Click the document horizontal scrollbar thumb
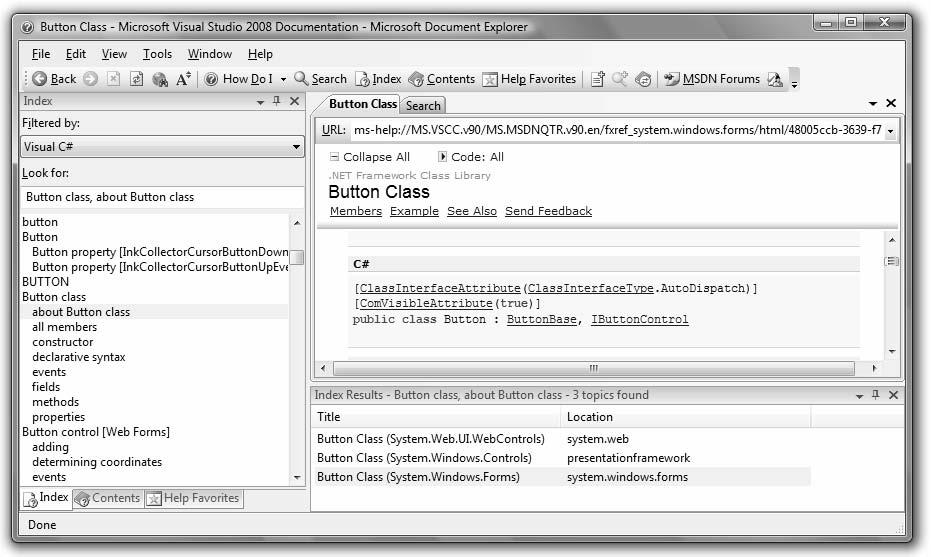This screenshot has height=557, width=931. (594, 369)
